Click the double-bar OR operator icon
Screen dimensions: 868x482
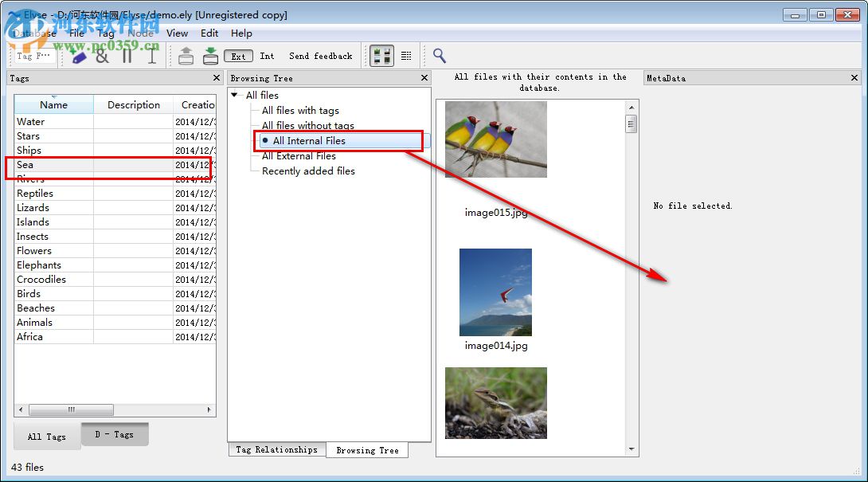pyautogui.click(x=127, y=56)
